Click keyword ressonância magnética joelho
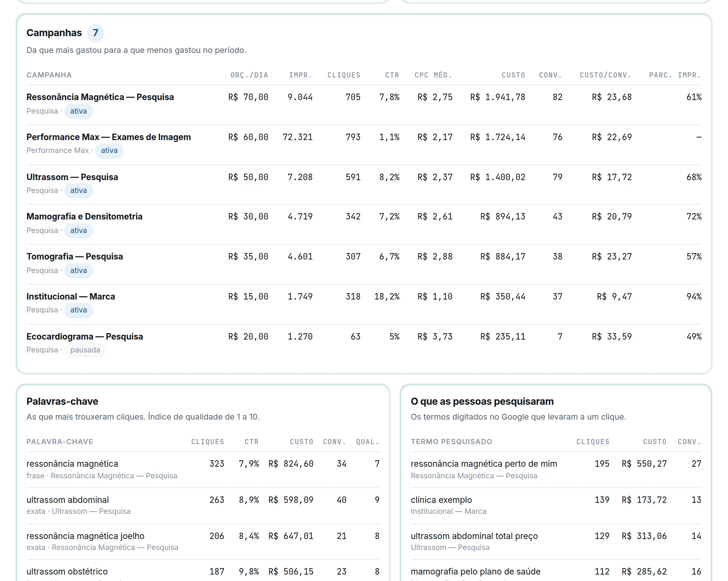This screenshot has height=581, width=728. click(86, 536)
